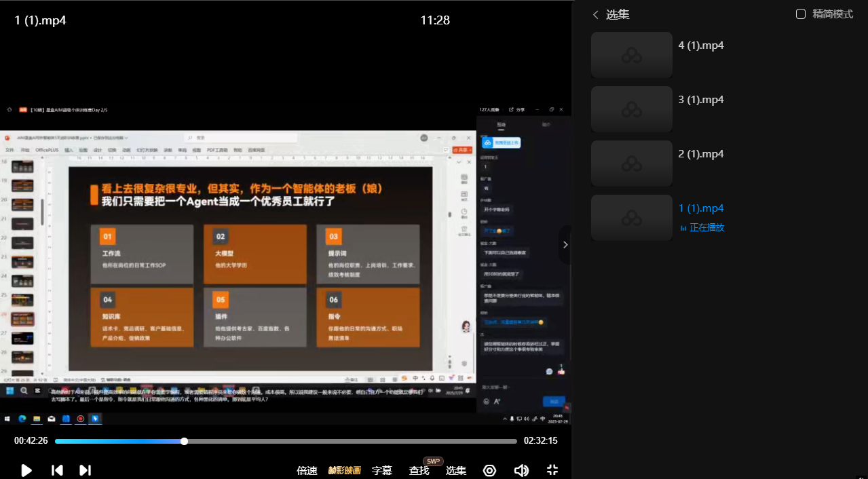Screen dimensions: 868x479
Task: Click the circular target icon on the player toolbar
Action: (489, 470)
